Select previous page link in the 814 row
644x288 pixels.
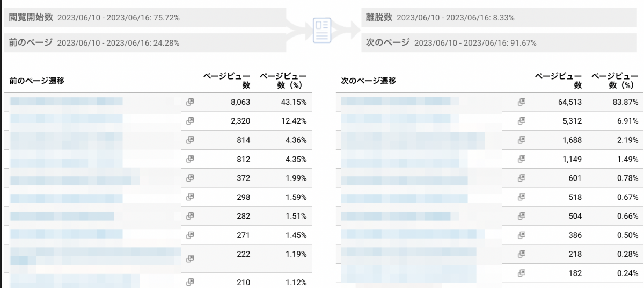pos(67,140)
